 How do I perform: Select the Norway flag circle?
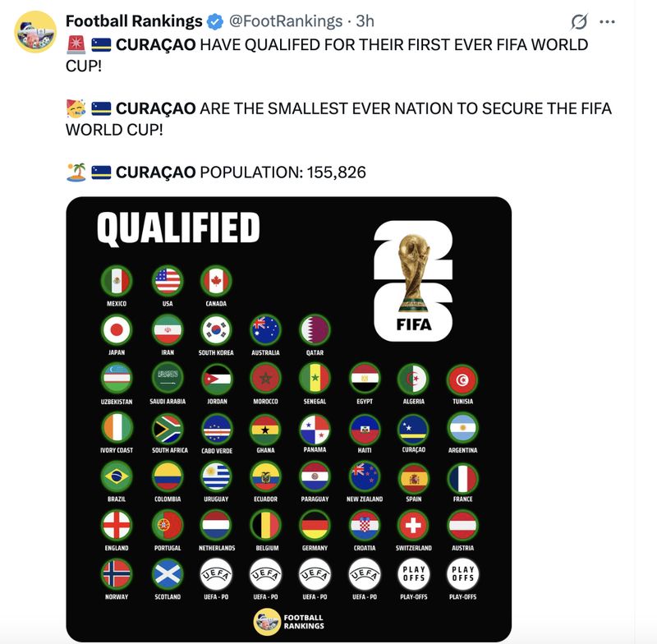coord(117,574)
